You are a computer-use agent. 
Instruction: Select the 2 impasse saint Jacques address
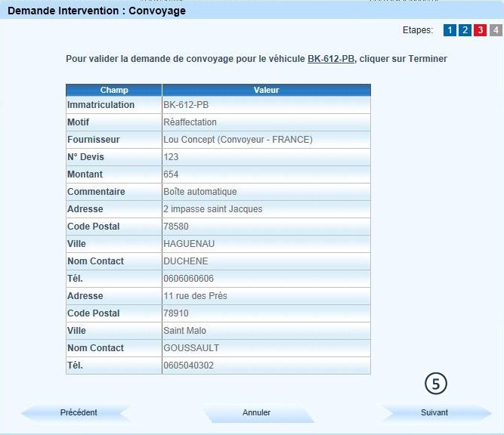(x=213, y=209)
